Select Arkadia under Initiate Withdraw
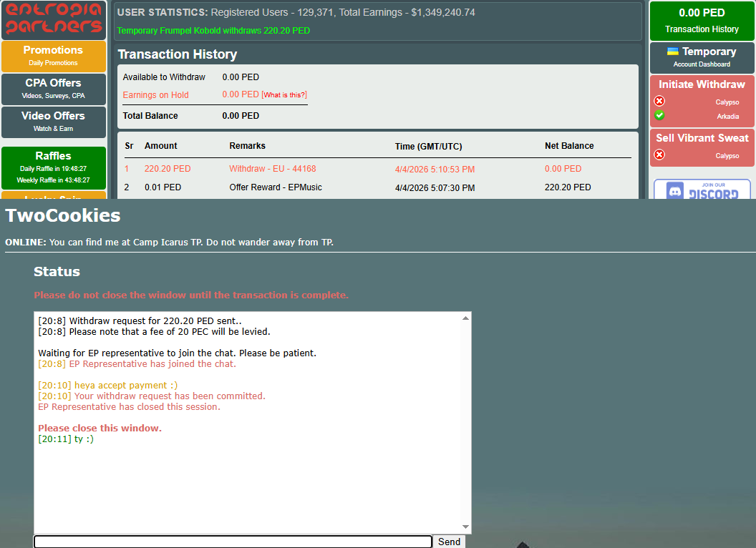This screenshot has height=548, width=756. coord(727,116)
